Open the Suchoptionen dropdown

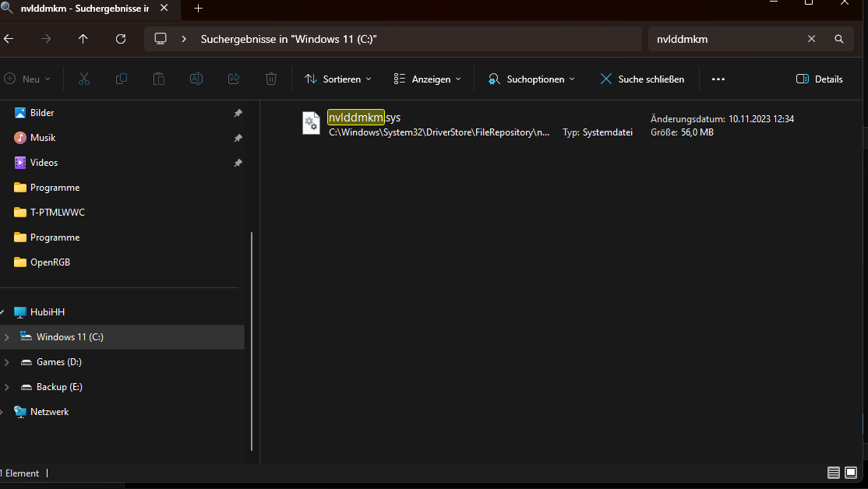[531, 79]
